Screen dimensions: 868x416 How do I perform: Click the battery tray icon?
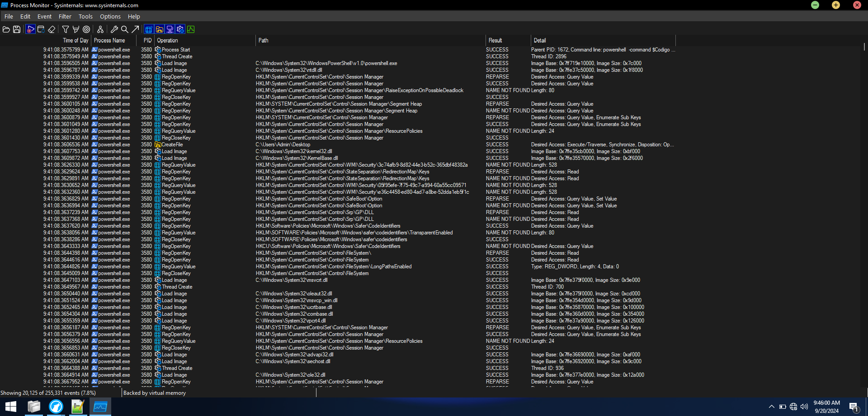tap(783, 407)
